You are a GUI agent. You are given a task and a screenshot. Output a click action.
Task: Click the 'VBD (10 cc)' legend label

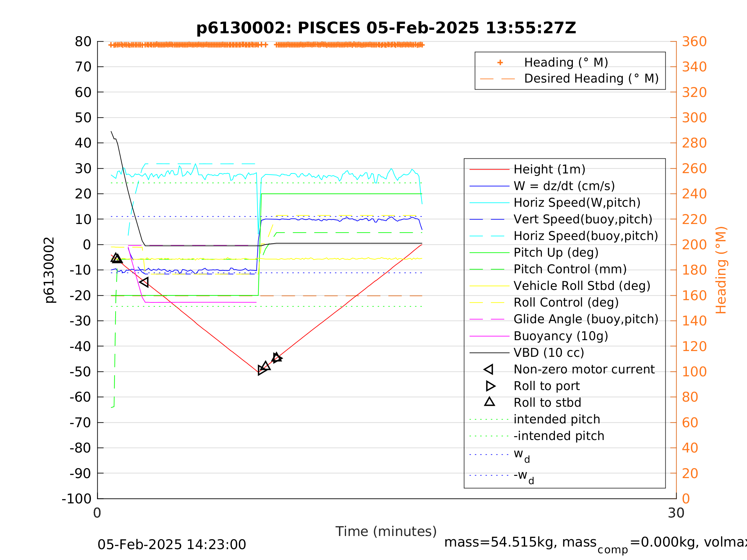[549, 353]
